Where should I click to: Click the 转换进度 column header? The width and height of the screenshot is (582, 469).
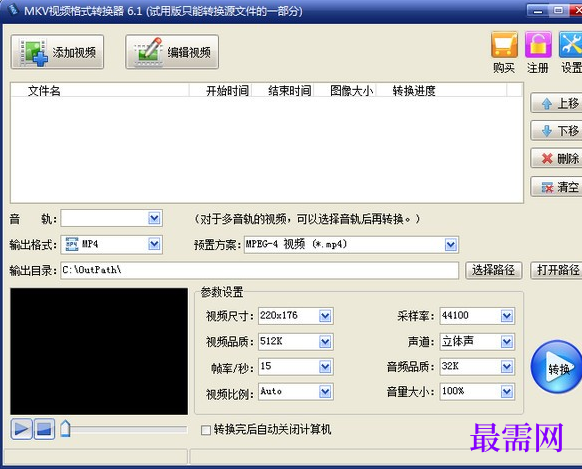click(441, 90)
